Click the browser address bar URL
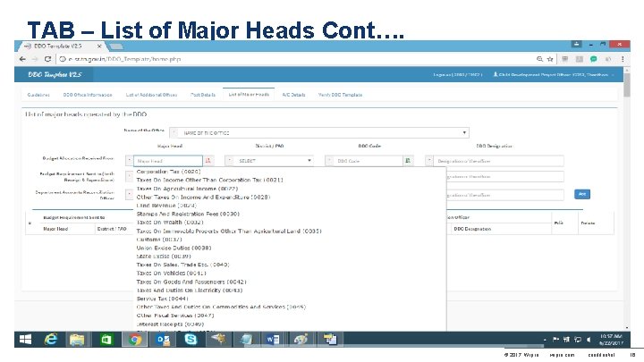This screenshot has width=644, height=362. point(124,59)
